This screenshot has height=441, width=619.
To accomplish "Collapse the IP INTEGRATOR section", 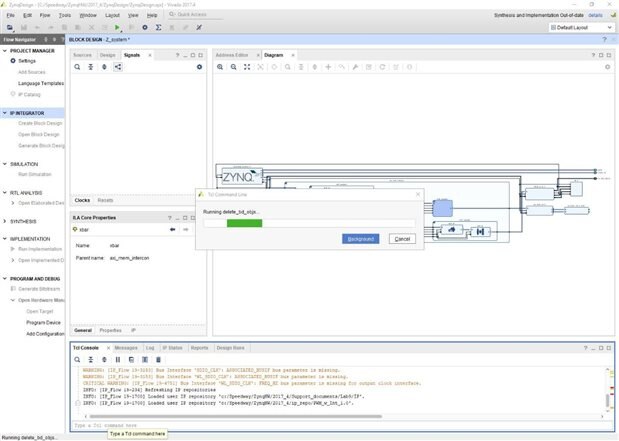I will click(x=4, y=113).
